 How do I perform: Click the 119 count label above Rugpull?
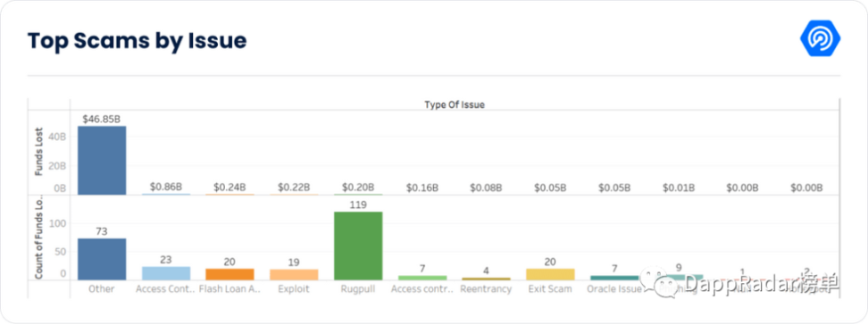[358, 204]
